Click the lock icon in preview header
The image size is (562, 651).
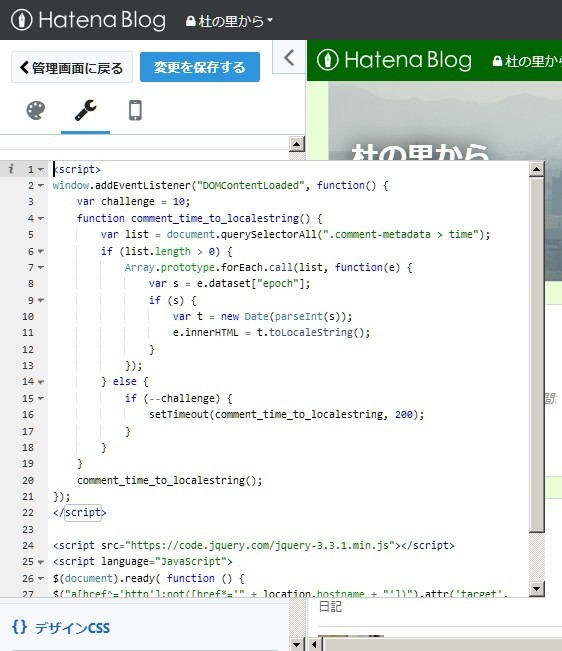coord(497,61)
